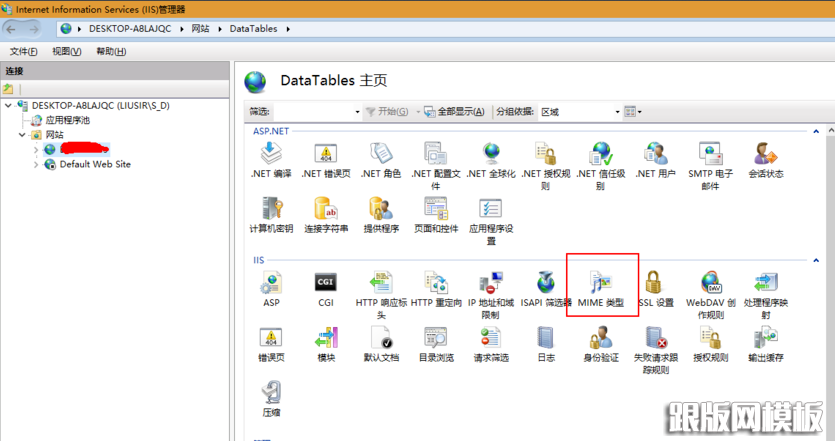Open the 模块 feature
Image resolution: width=835 pixels, height=441 pixels.
tap(326, 345)
